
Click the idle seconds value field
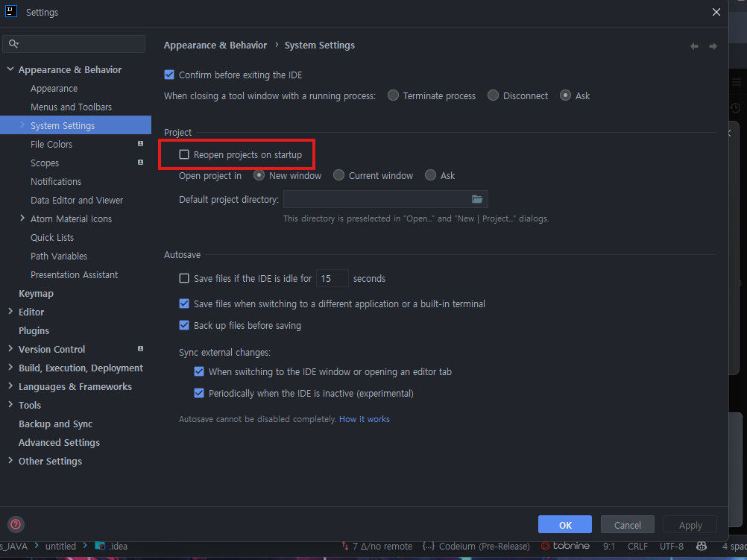332,278
